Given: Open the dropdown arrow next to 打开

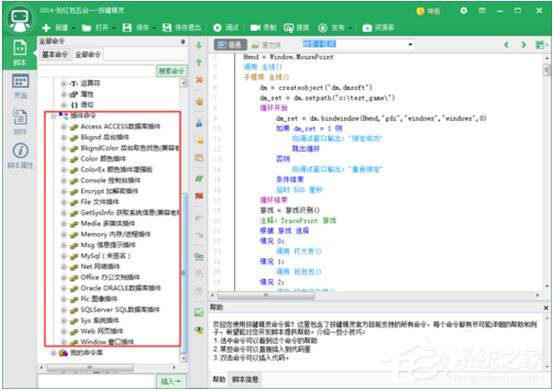Looking at the screenshot, I should (x=114, y=28).
